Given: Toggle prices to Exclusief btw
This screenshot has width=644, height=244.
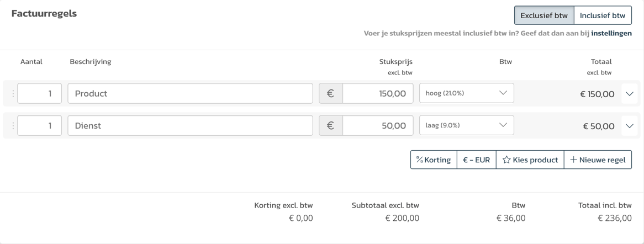Looking at the screenshot, I should click(x=544, y=15).
